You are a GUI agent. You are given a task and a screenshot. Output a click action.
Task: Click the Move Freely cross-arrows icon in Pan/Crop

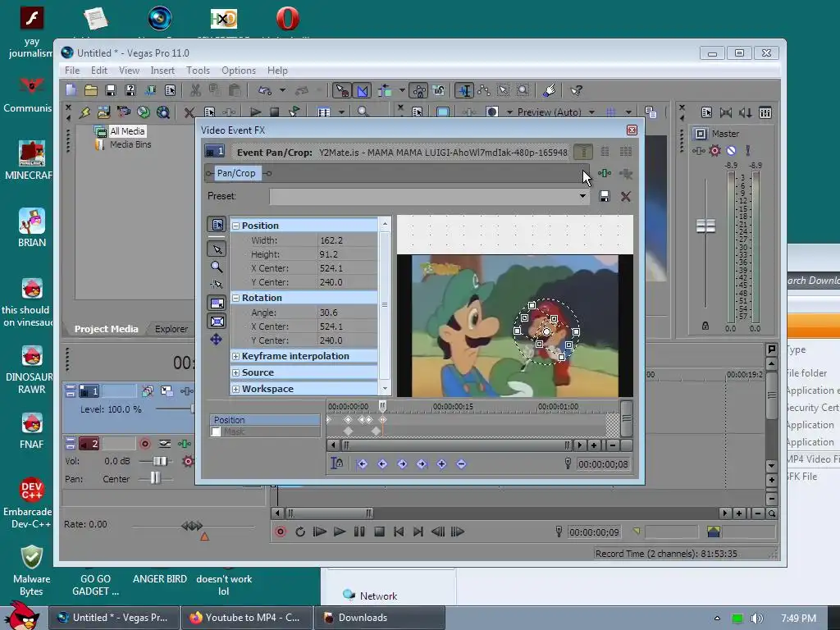[217, 340]
